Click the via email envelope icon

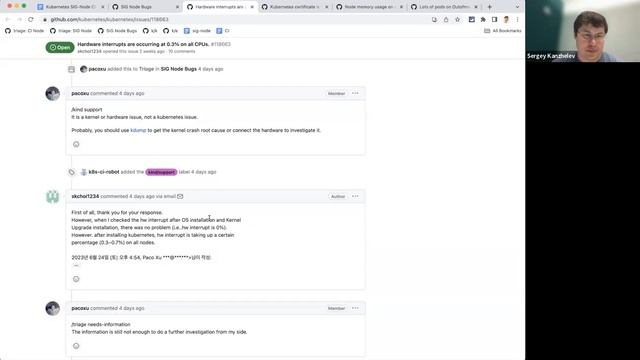point(180,196)
